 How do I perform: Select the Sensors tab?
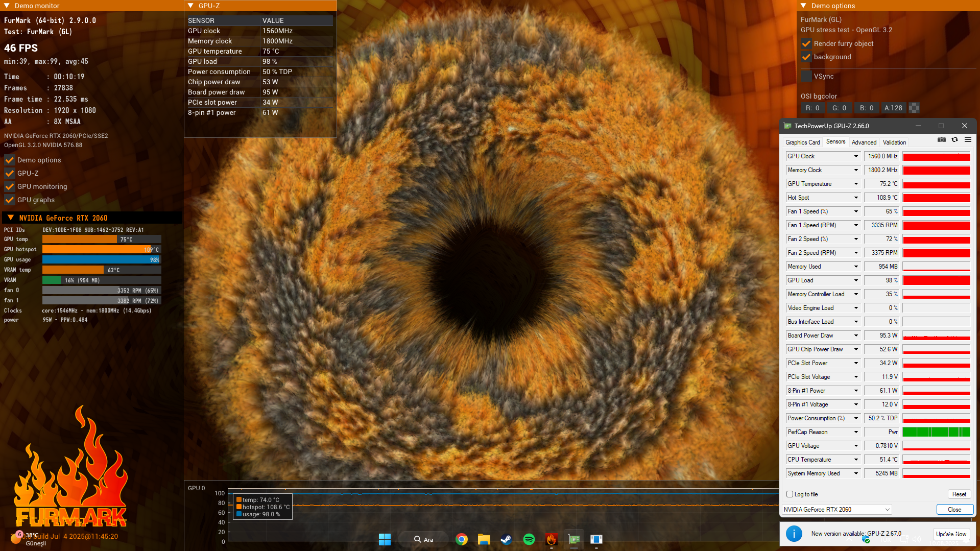click(x=835, y=142)
